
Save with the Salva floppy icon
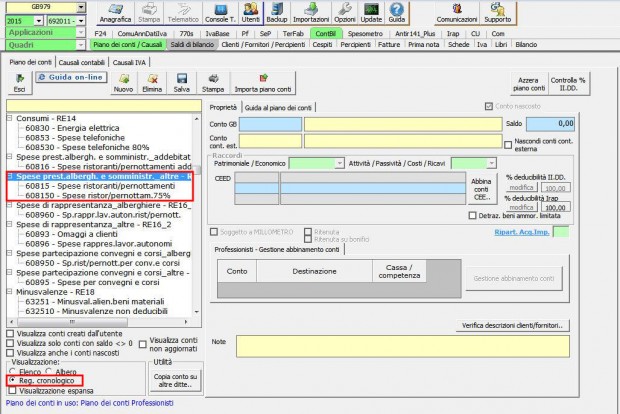tap(181, 83)
